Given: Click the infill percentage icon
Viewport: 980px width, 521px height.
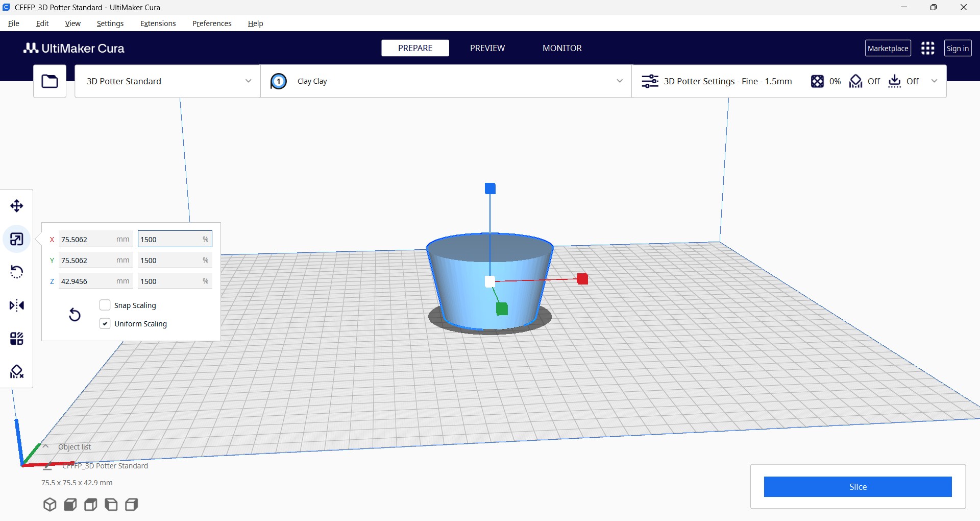Looking at the screenshot, I should [x=817, y=81].
